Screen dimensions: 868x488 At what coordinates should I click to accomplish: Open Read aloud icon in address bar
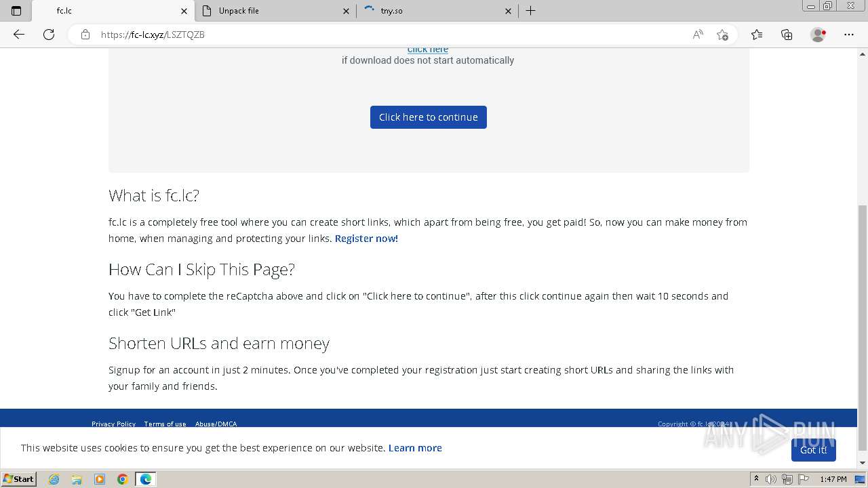click(x=698, y=35)
